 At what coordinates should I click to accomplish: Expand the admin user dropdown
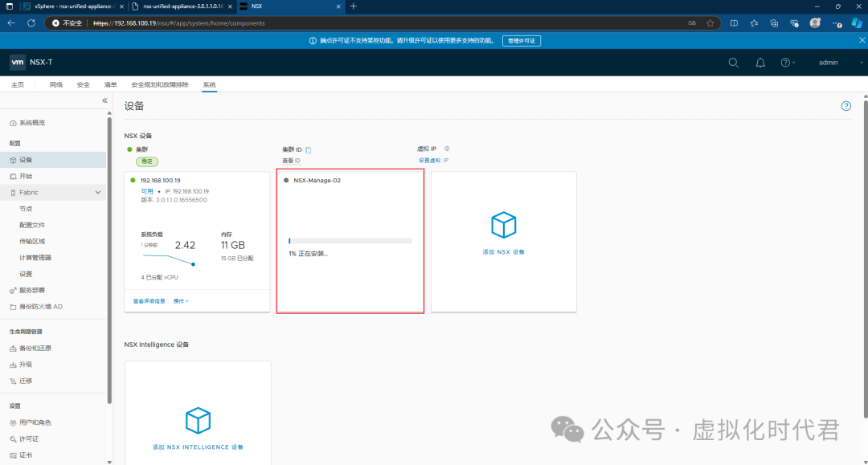841,63
